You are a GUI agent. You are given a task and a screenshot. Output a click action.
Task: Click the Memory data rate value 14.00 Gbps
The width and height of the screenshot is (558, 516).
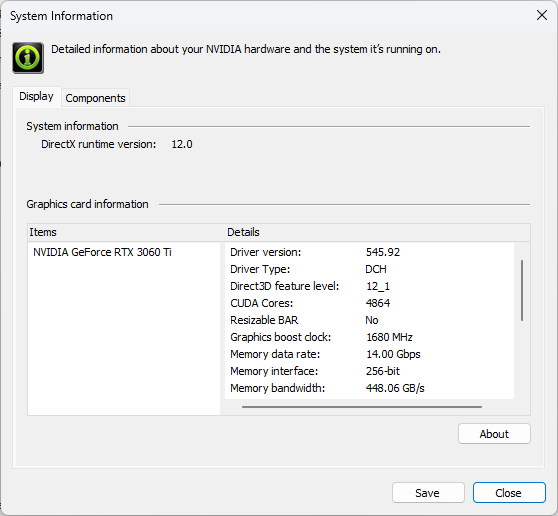coord(393,354)
